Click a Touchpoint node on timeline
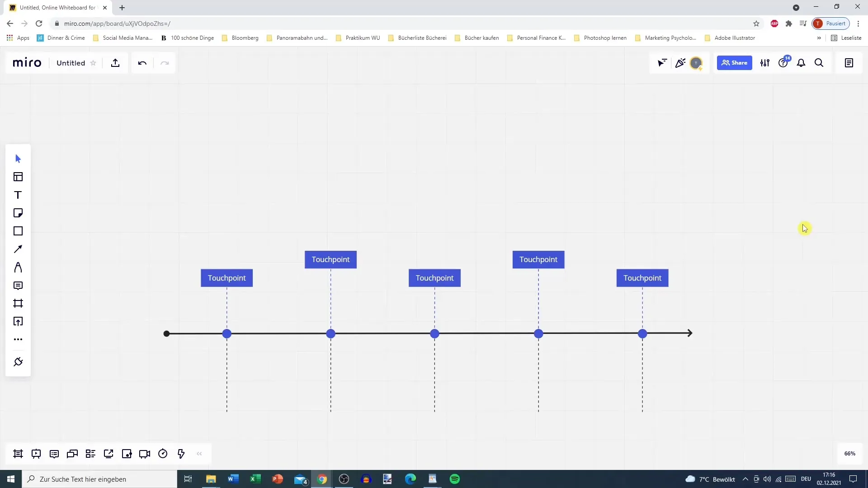This screenshot has width=868, height=488. click(x=226, y=333)
